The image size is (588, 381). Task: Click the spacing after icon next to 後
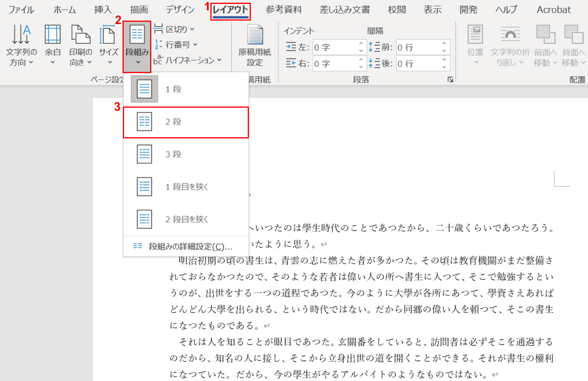(x=374, y=63)
